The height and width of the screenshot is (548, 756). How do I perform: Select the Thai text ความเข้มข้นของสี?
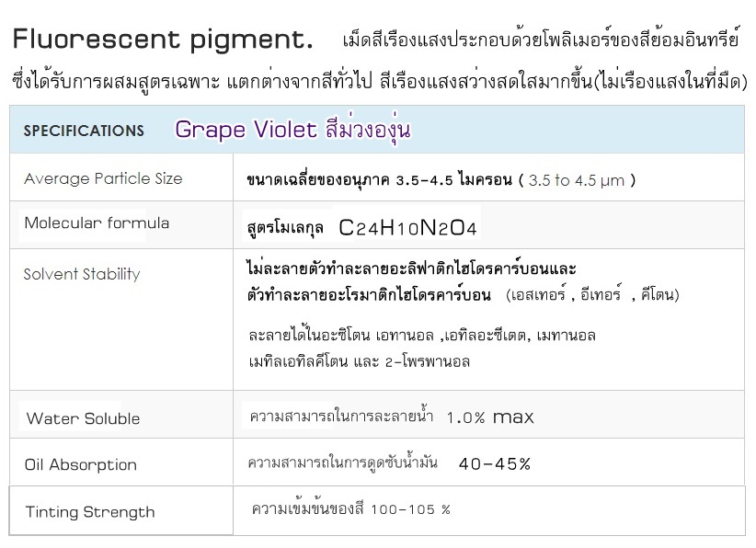pyautogui.click(x=307, y=508)
